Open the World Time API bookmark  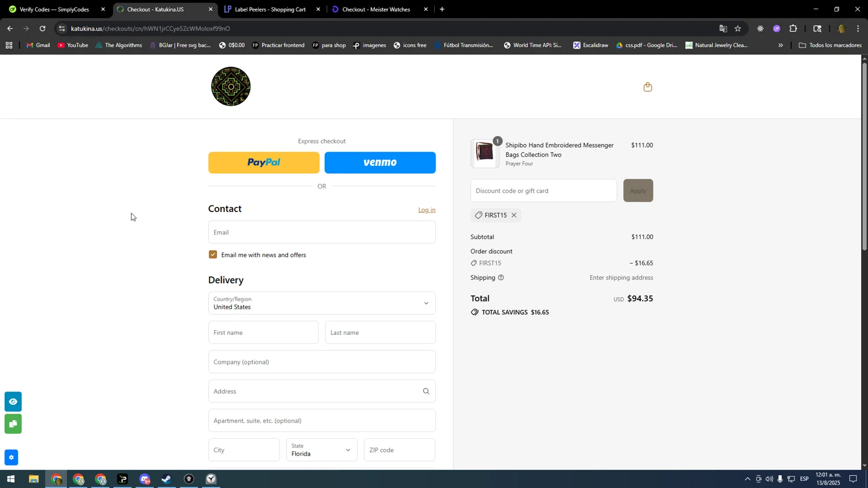[x=532, y=45]
